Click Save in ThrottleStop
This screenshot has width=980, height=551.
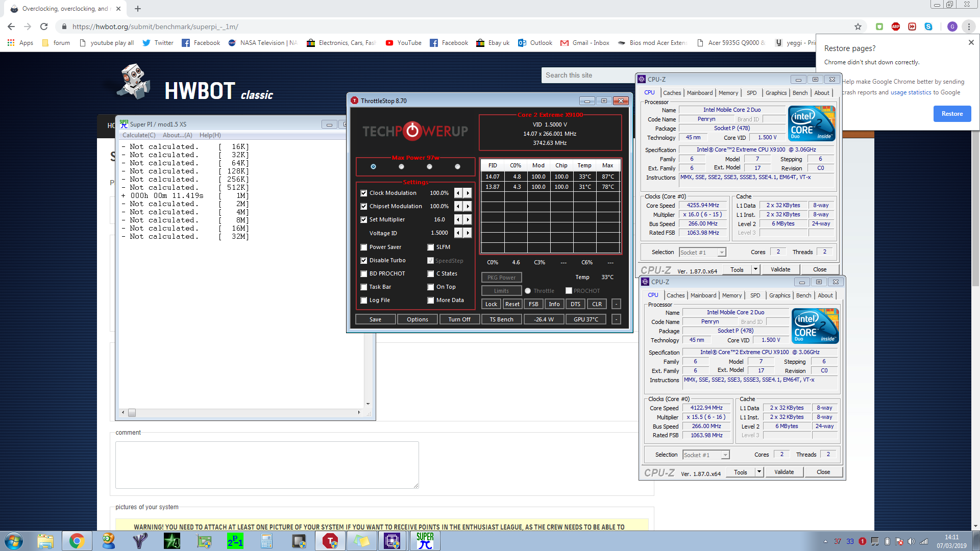pyautogui.click(x=375, y=319)
